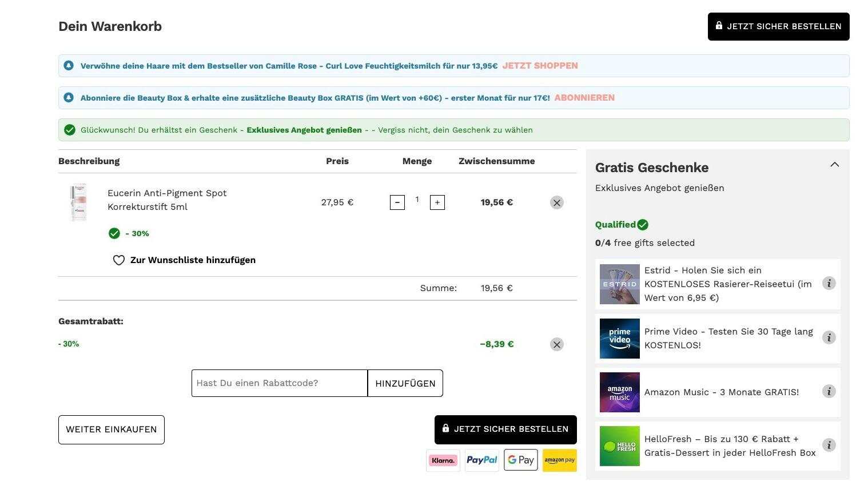The width and height of the screenshot is (868, 501).
Task: Click Zur Wunschliste hinzufügen text
Action: coord(193,260)
